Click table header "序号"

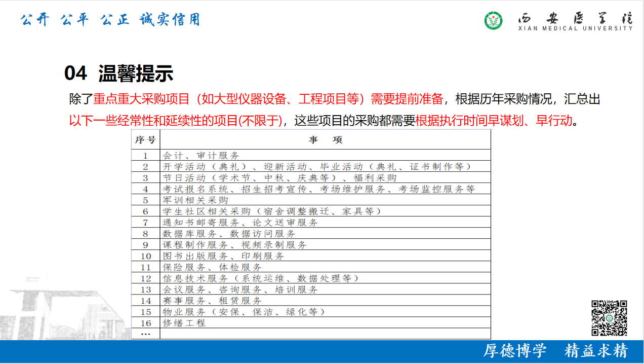145,140
